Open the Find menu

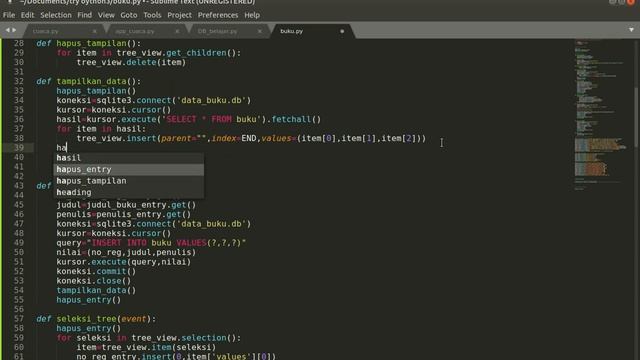pyautogui.click(x=84, y=15)
